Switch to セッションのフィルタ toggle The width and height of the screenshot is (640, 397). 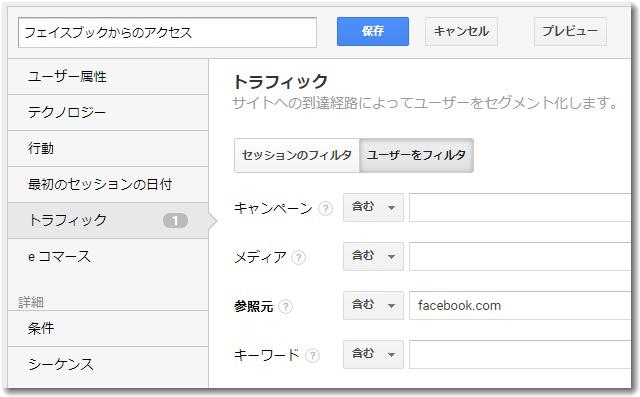point(297,155)
